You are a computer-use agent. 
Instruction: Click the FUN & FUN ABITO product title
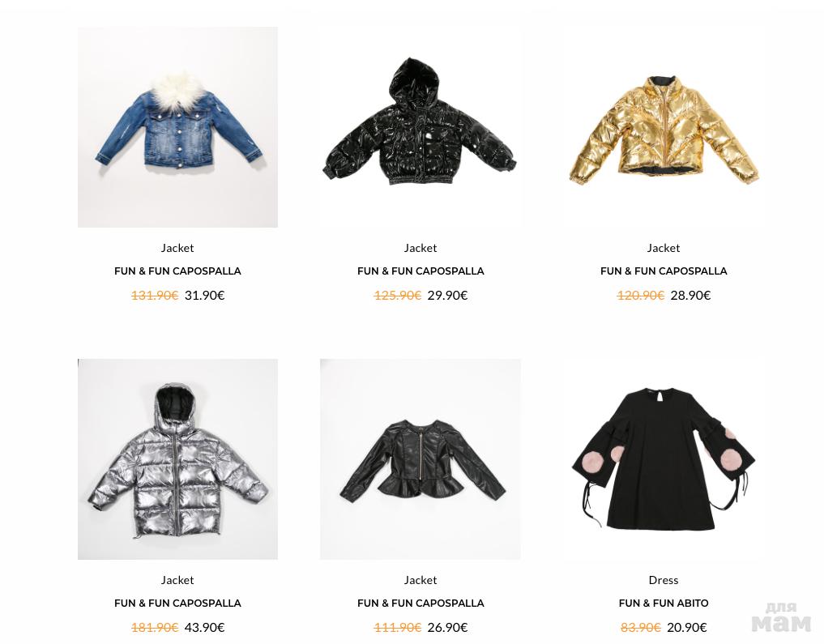(x=664, y=603)
